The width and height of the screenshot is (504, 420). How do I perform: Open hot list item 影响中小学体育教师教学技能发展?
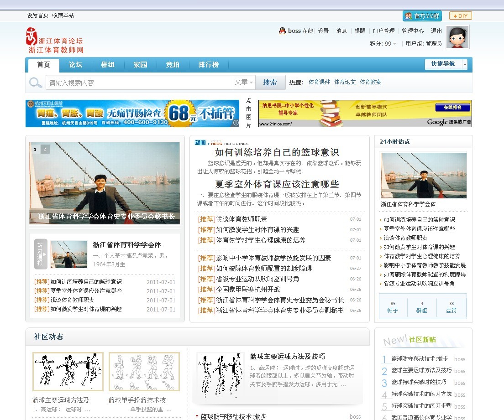point(425,265)
